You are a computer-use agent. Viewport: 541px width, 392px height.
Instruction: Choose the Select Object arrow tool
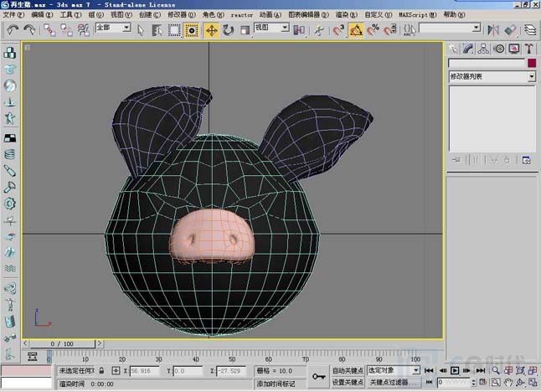[x=140, y=30]
